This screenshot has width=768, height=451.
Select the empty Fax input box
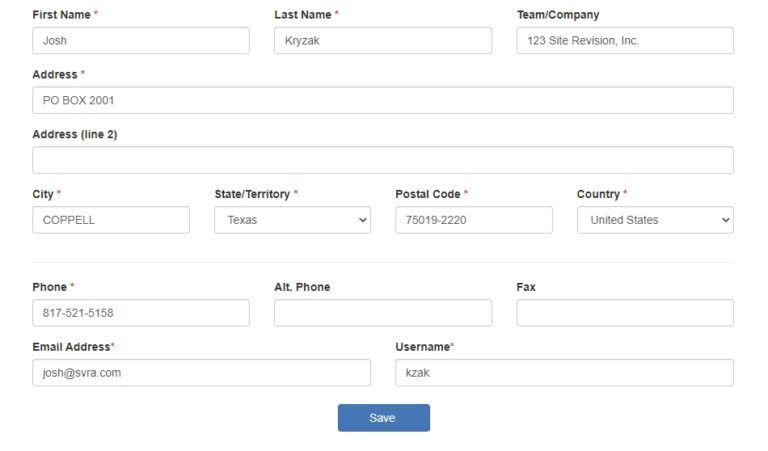coord(625,313)
